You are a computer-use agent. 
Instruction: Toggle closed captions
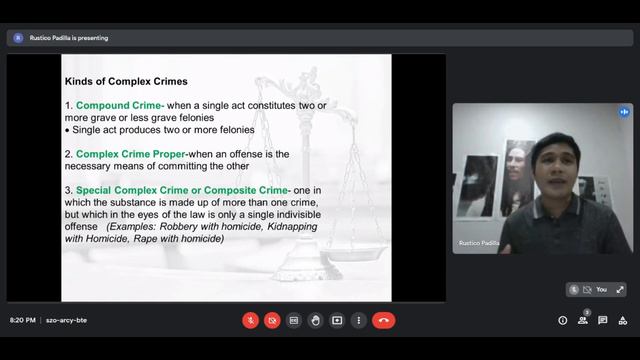pyautogui.click(x=294, y=320)
